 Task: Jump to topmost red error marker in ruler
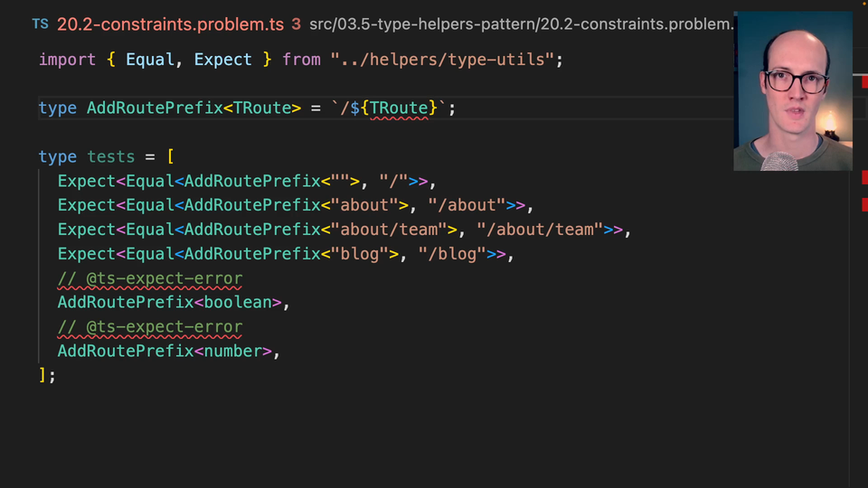click(x=864, y=82)
